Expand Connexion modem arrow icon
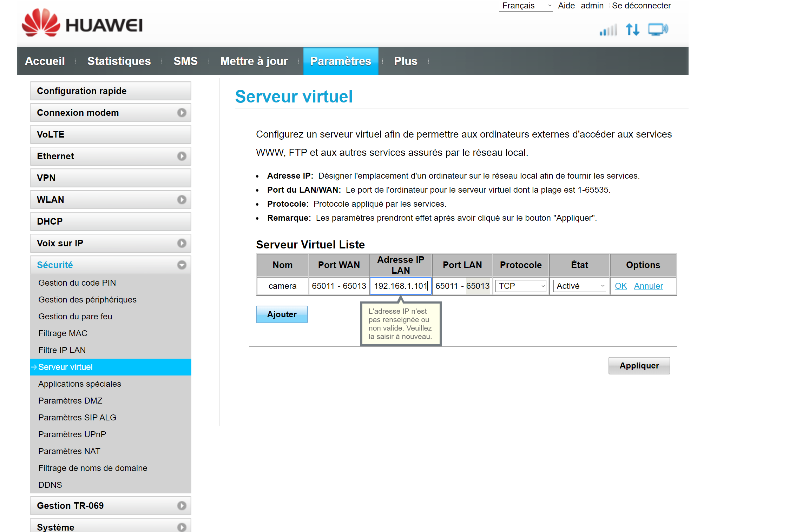The width and height of the screenshot is (809, 532). click(x=182, y=113)
